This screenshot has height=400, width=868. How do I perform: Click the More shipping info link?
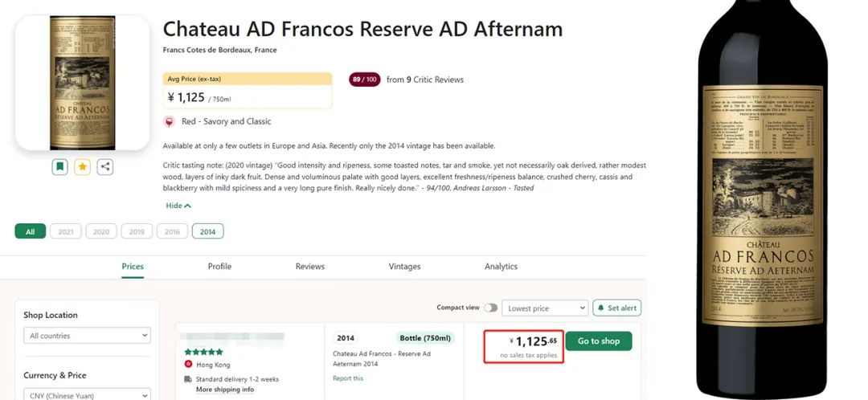(x=224, y=390)
